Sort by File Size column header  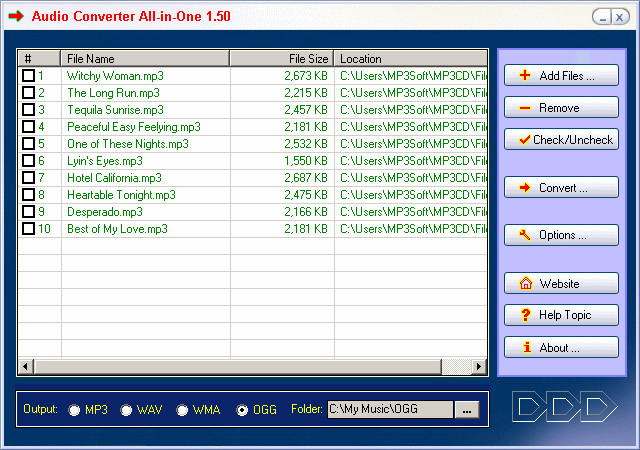(281, 59)
